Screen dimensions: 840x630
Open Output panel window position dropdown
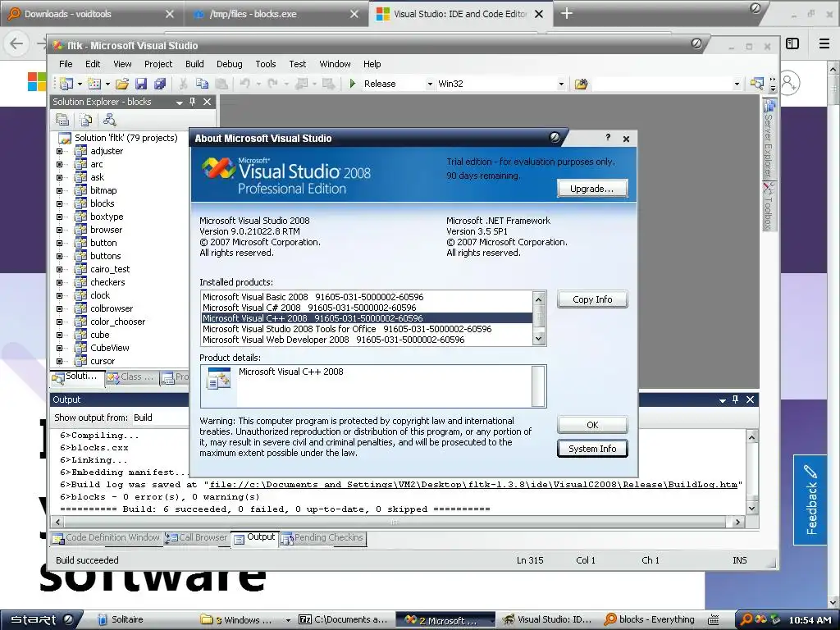[x=723, y=399]
